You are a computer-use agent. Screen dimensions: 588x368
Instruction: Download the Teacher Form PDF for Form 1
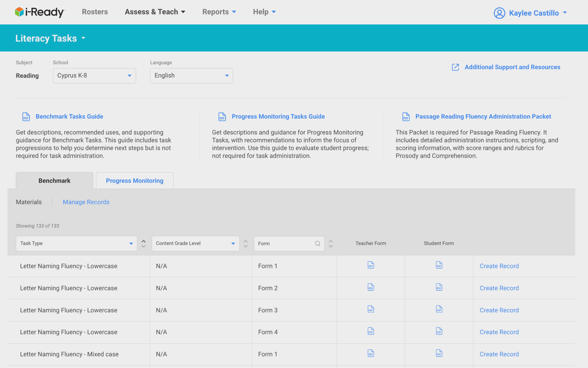tap(371, 265)
